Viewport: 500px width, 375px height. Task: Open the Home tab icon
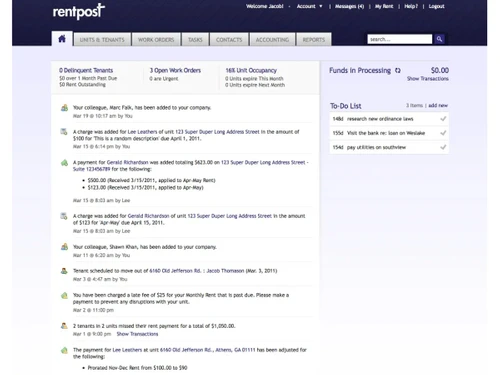(62, 39)
